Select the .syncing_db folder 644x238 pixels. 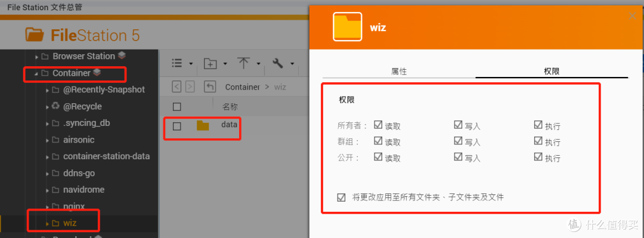[86, 123]
